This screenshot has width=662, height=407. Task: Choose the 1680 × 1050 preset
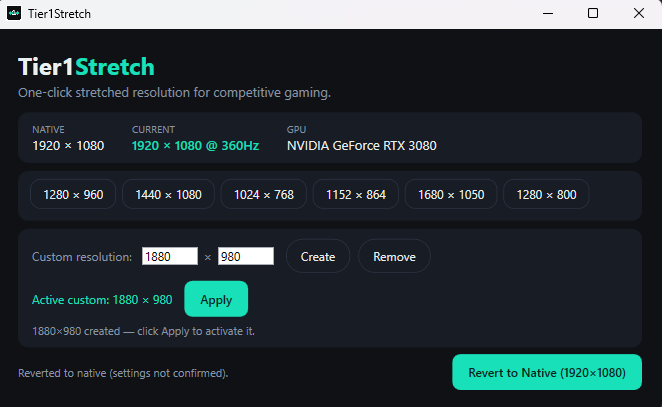[x=451, y=194]
